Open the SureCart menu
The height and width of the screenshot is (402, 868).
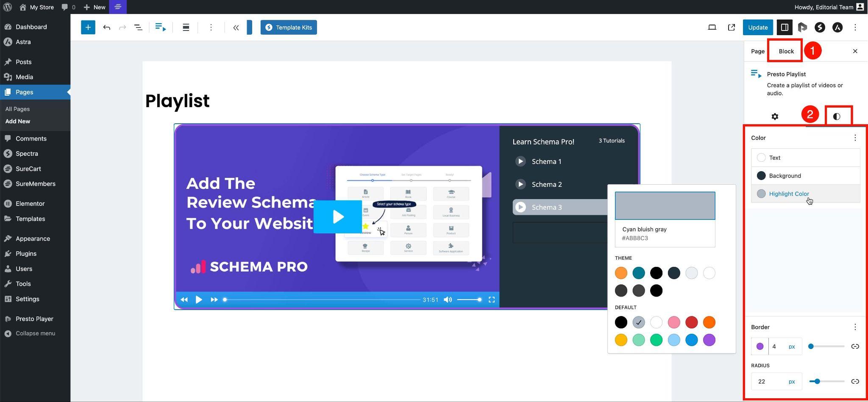coord(35,169)
